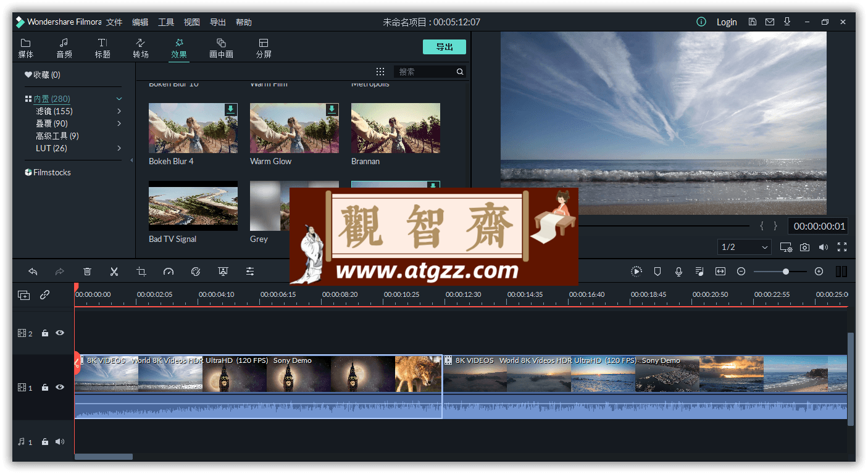
Task: Switch to the 画中画 tab
Action: (221, 48)
